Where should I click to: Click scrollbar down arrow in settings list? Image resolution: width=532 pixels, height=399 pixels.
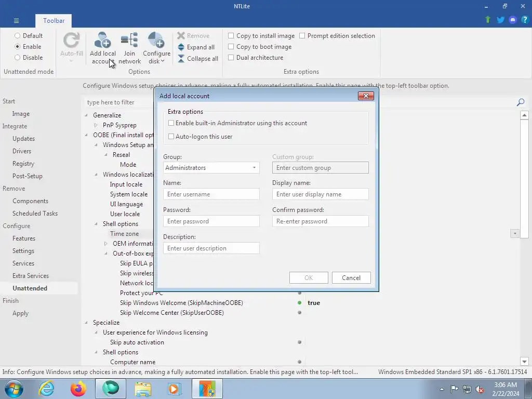[x=524, y=362]
